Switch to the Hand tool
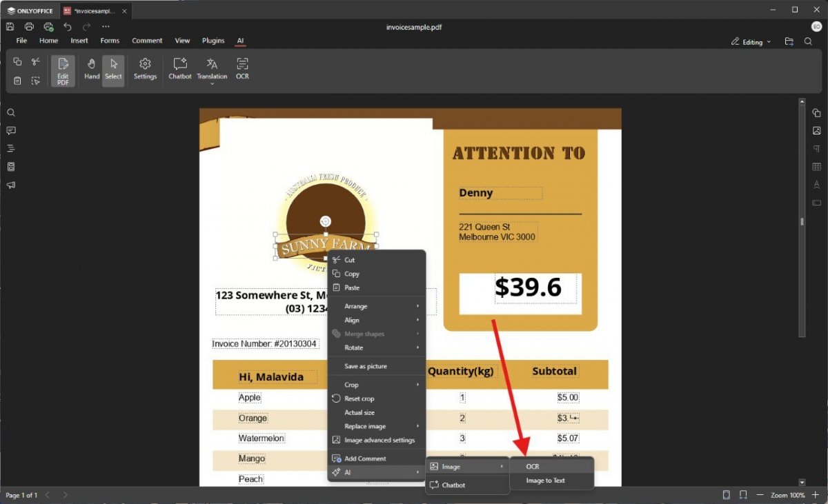The width and height of the screenshot is (828, 504). [92, 68]
